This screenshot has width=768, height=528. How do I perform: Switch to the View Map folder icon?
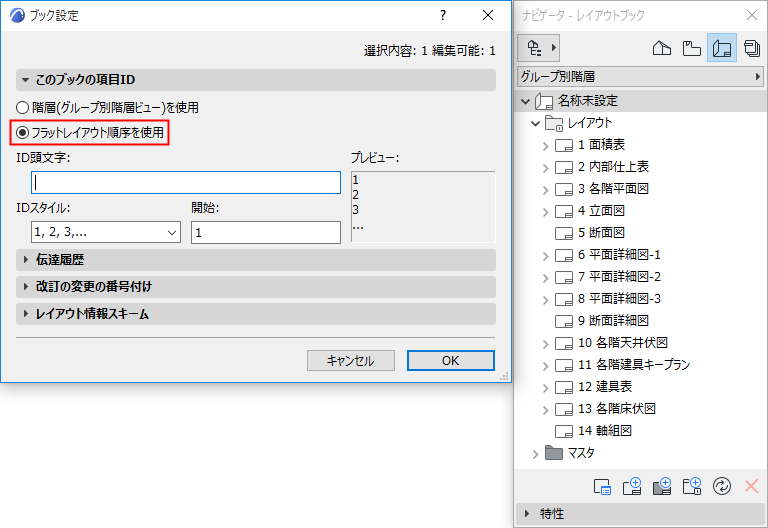tap(692, 48)
